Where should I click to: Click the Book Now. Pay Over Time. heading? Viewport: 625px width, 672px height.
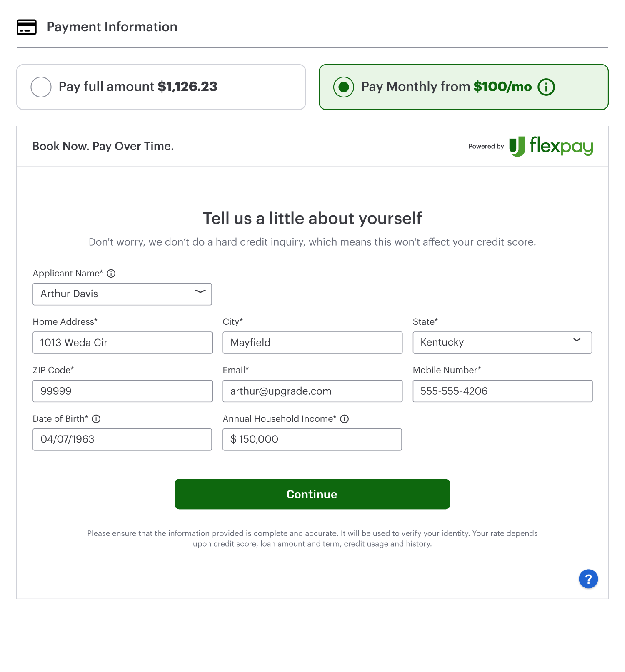click(x=103, y=146)
